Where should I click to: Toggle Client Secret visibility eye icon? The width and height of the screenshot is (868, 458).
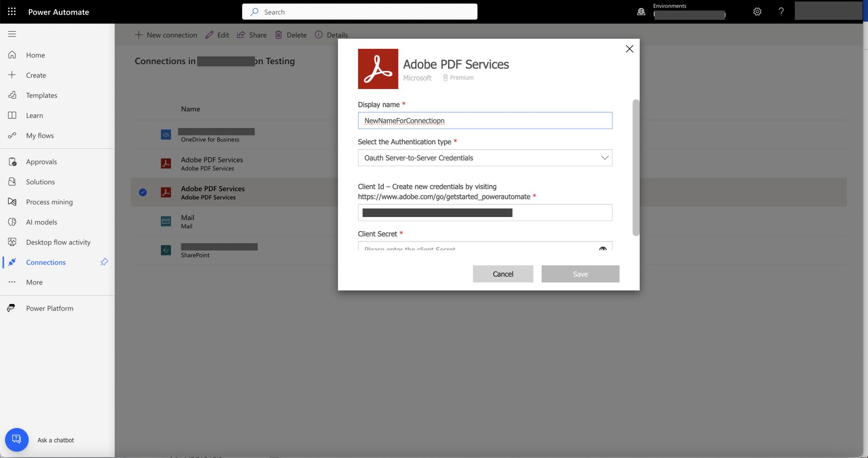(x=603, y=249)
